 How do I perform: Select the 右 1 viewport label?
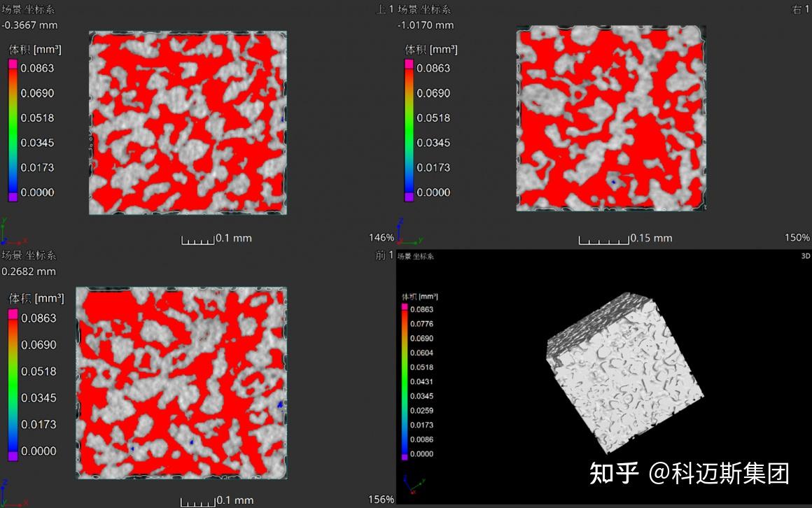tap(801, 10)
